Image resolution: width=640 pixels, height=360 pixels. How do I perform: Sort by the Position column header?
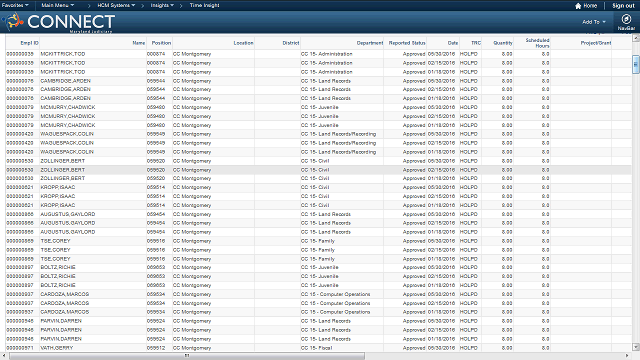pos(161,43)
